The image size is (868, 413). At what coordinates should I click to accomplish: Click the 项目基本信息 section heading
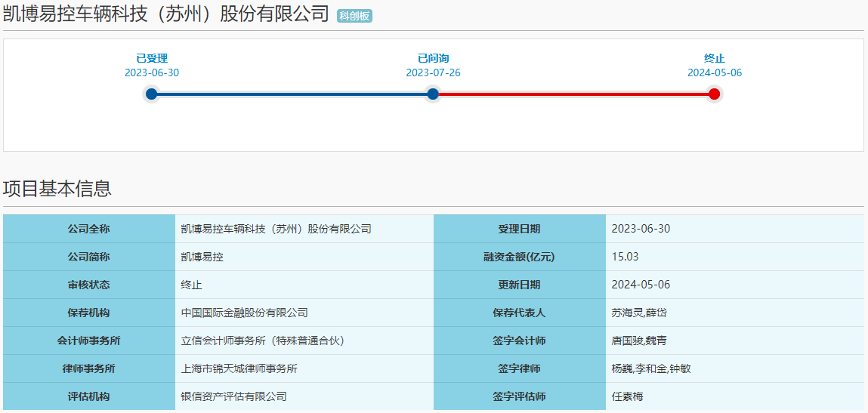[57, 189]
